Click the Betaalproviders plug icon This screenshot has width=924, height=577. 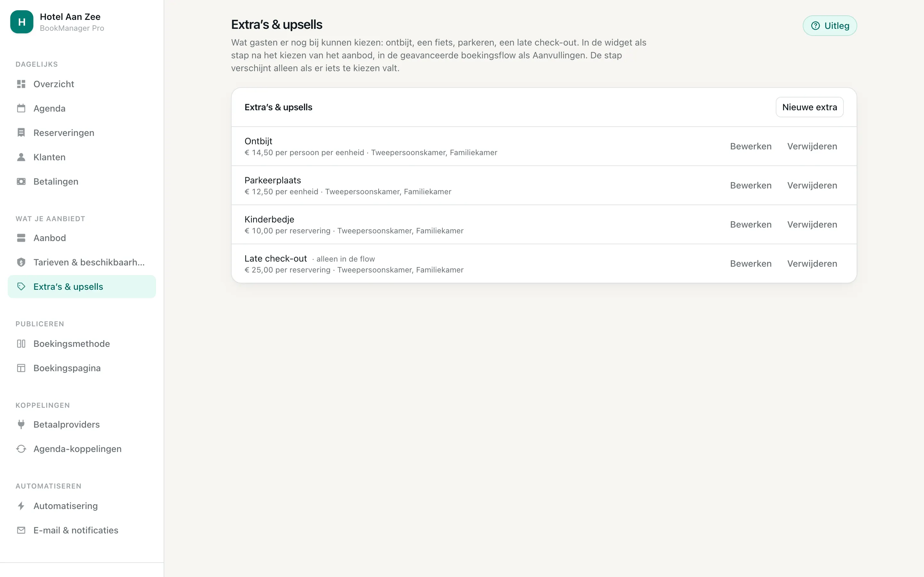[x=21, y=424]
